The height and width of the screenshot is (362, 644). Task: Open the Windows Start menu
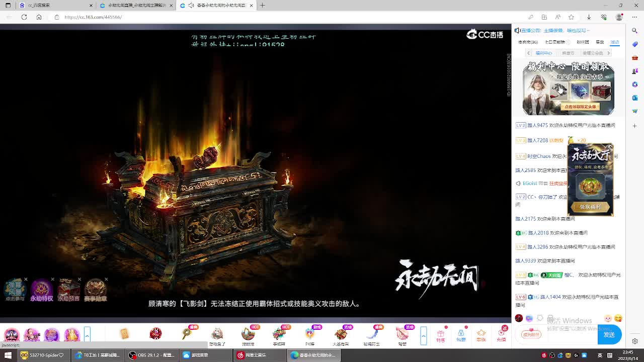click(8, 355)
